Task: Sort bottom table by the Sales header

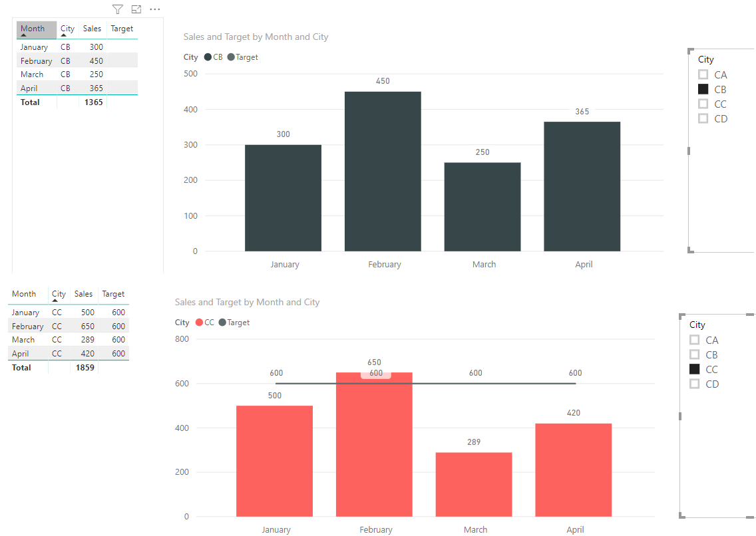Action: [x=83, y=294]
